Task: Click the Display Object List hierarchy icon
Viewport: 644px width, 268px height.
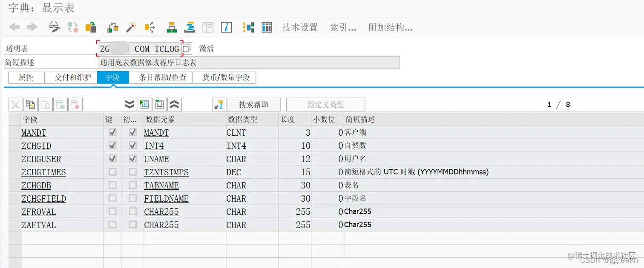Action: (172, 27)
